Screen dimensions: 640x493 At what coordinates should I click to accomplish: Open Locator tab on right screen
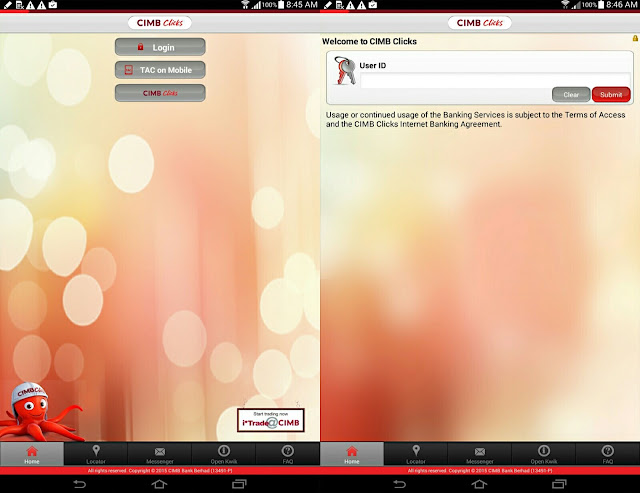point(416,454)
